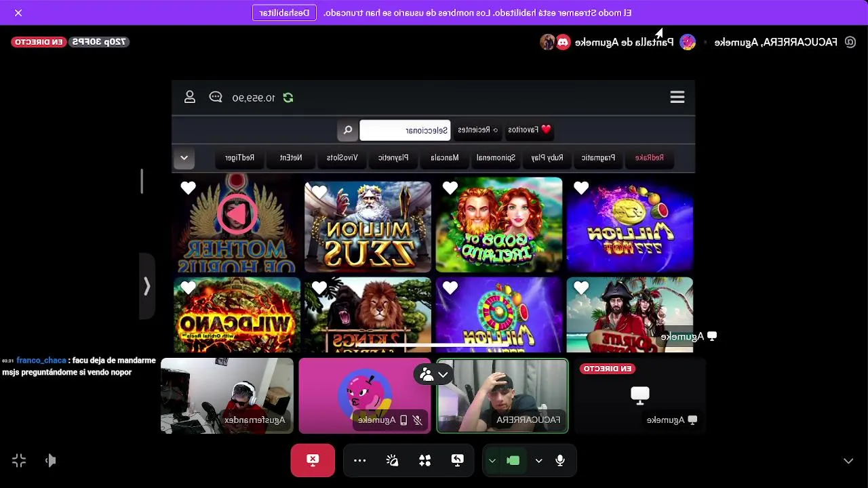Favorite the Kings of Africa game heart
The image size is (868, 488).
coord(319,288)
